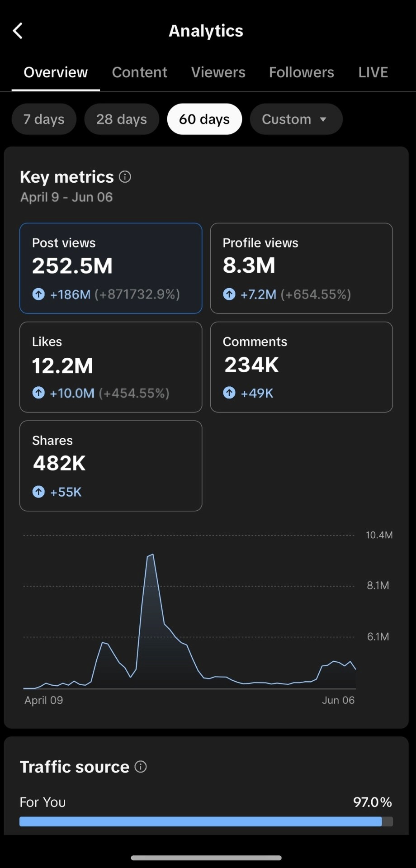
Task: Click the tallest peak on the views chart
Action: click(x=152, y=555)
